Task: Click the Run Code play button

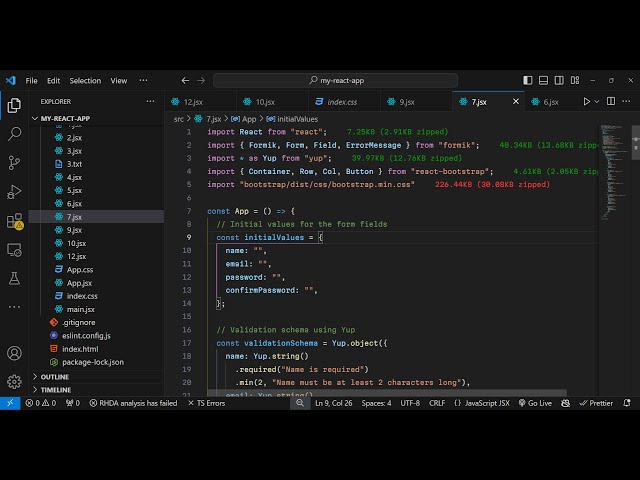Action: (x=587, y=102)
